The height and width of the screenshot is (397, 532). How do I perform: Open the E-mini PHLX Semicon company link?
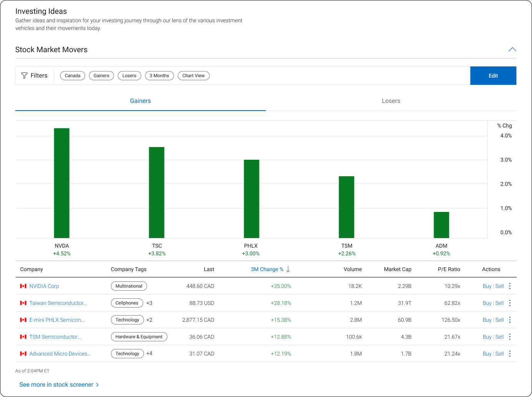[x=57, y=320]
